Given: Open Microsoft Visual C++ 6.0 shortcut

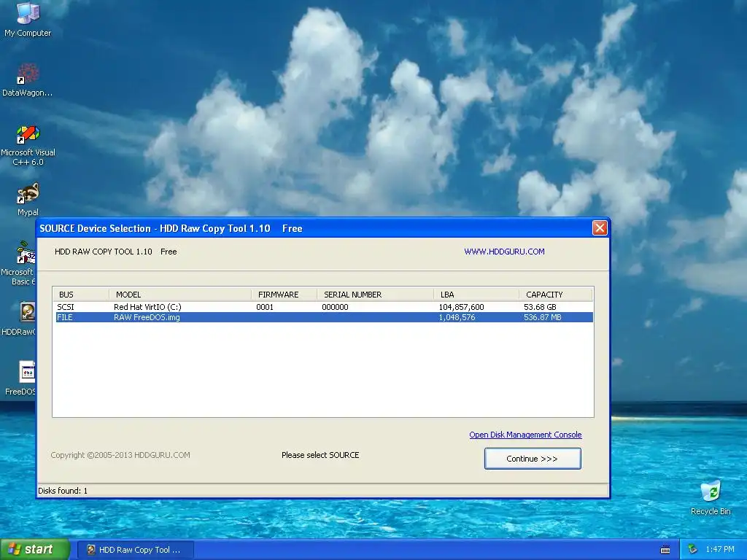Looking at the screenshot, I should tap(28, 145).
